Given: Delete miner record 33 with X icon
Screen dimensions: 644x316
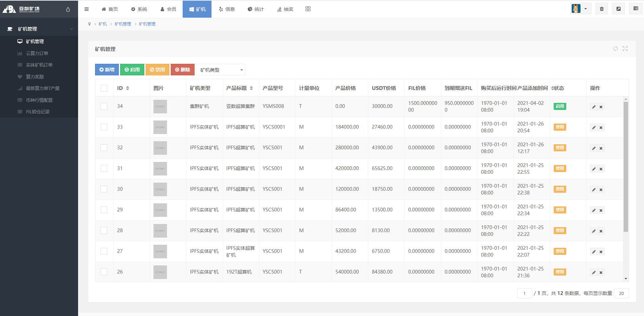Looking at the screenshot, I should pos(601,127).
